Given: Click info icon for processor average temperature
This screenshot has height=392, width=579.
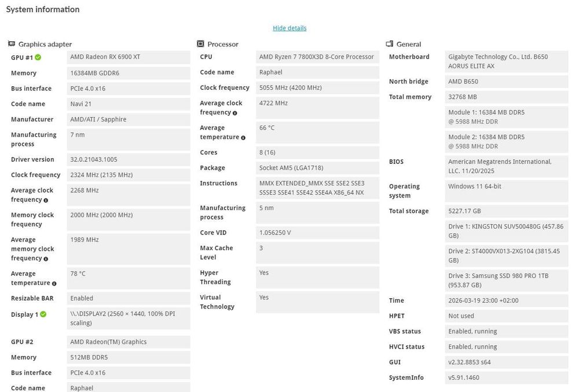Looking at the screenshot, I should point(243,138).
